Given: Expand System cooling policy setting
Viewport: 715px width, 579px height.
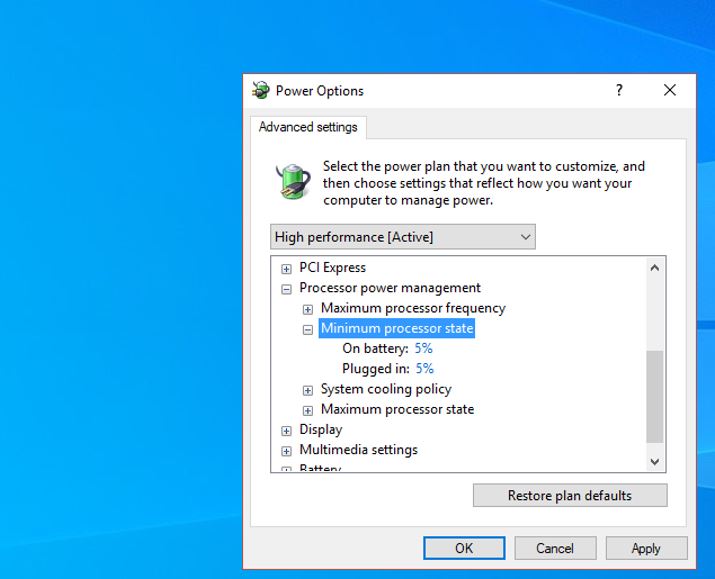Looking at the screenshot, I should 308,390.
